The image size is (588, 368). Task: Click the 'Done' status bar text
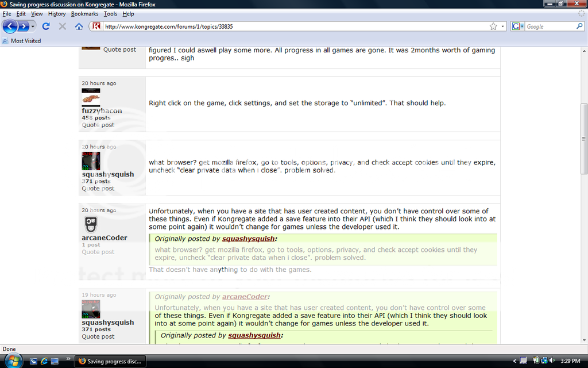(x=9, y=349)
